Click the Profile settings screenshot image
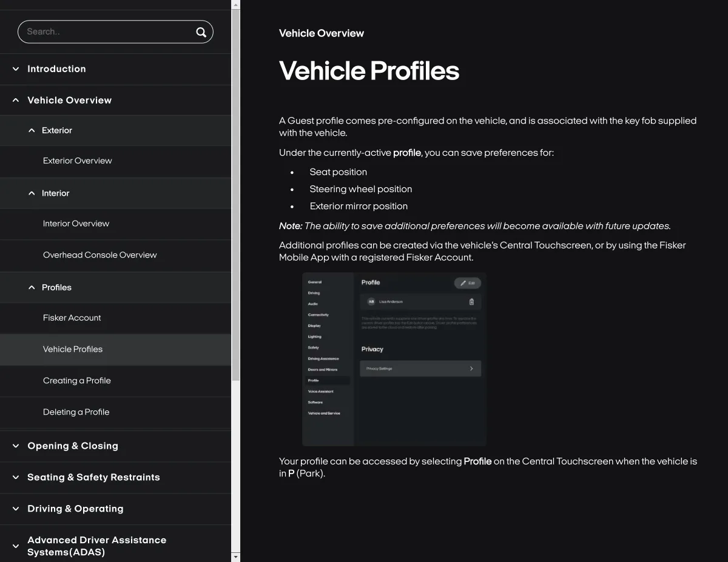 click(x=394, y=360)
